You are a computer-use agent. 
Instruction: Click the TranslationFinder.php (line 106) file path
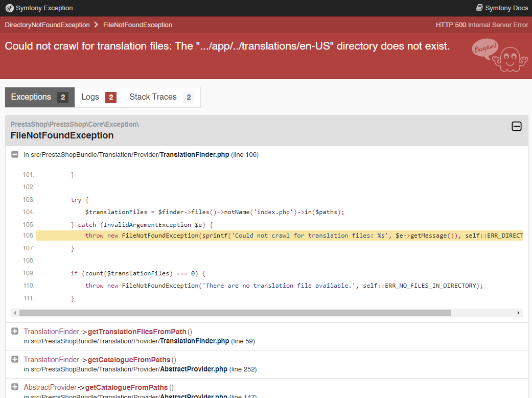(x=141, y=155)
